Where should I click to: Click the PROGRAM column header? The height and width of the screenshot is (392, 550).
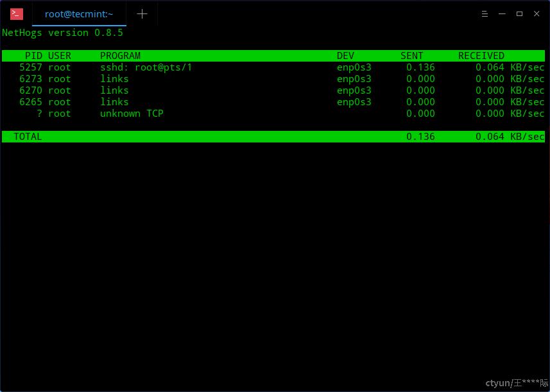pos(120,56)
